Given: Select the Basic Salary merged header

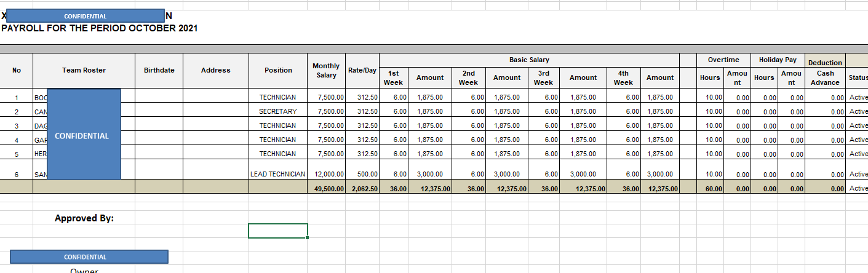Looking at the screenshot, I should coord(529,60).
